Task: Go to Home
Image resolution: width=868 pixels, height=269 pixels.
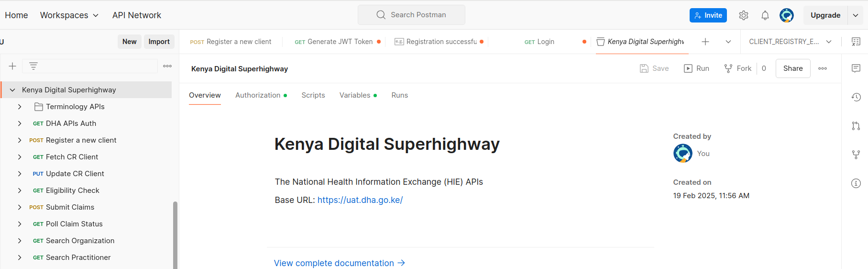Action: 16,15
